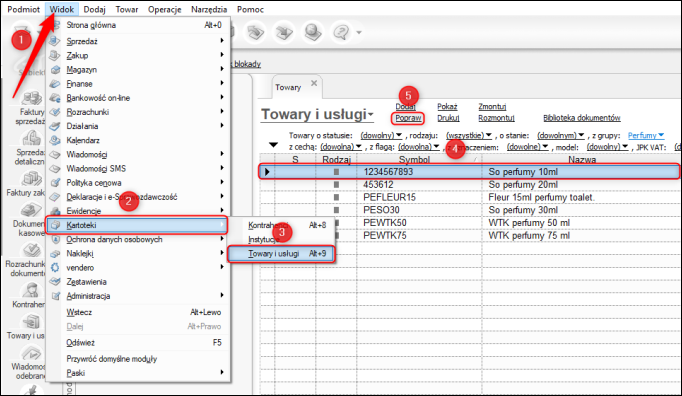This screenshot has height=396, width=682.
Task: Click the vendero menu icon
Action: click(x=55, y=268)
